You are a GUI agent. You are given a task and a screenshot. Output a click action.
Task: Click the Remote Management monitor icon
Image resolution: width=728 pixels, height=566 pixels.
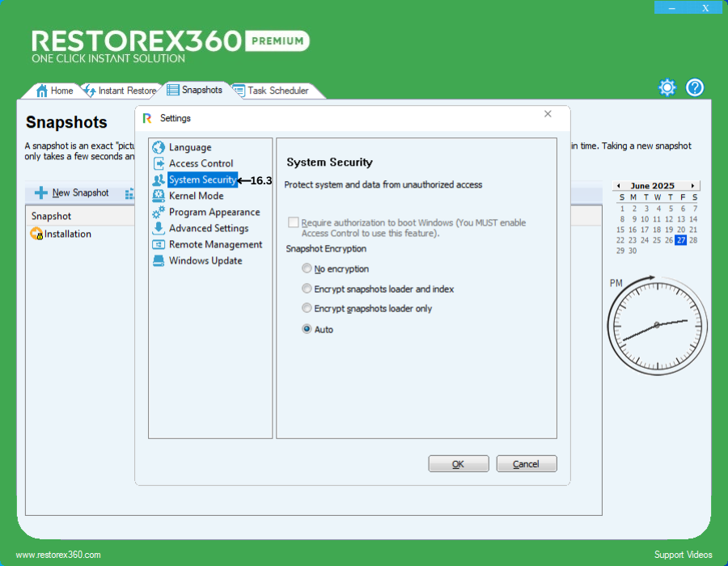click(159, 244)
